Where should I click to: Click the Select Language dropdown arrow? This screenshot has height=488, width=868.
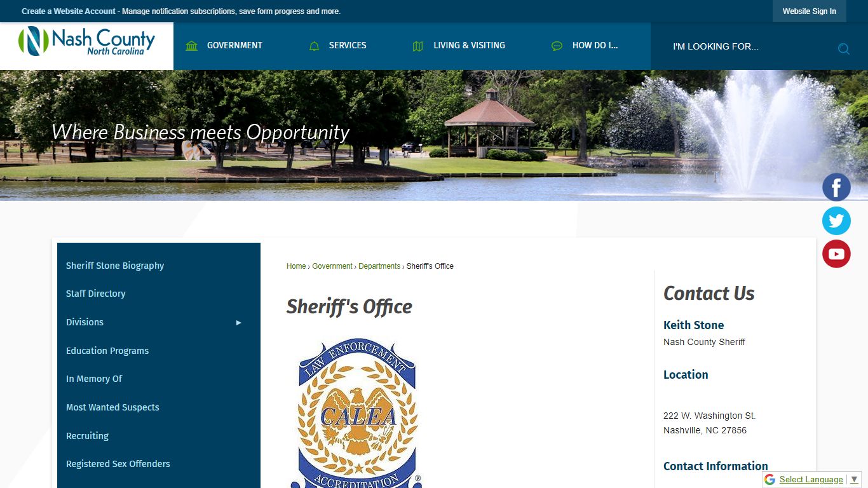[x=854, y=480]
